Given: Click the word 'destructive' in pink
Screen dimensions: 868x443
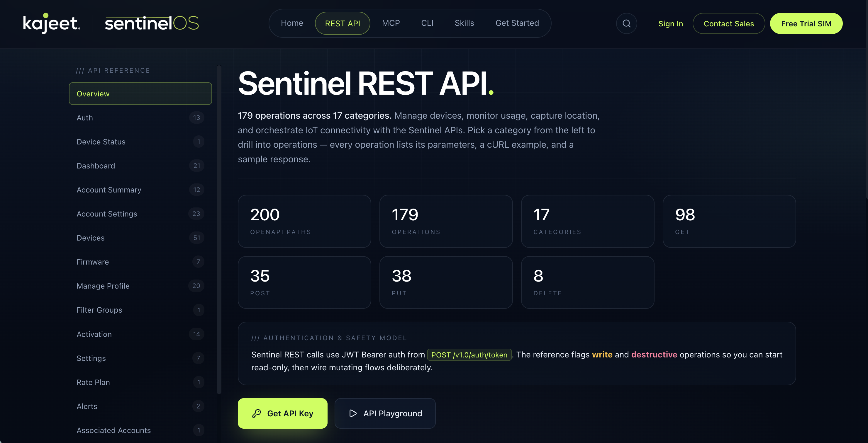Looking at the screenshot, I should (654, 355).
